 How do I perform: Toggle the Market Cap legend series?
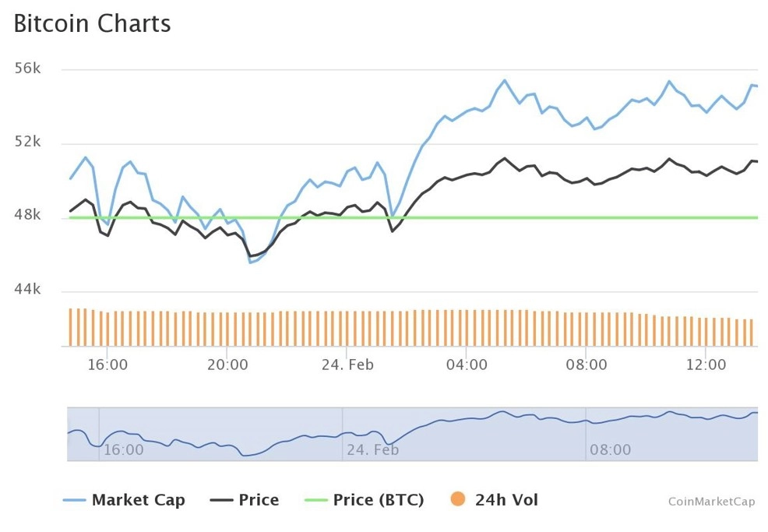click(125, 499)
